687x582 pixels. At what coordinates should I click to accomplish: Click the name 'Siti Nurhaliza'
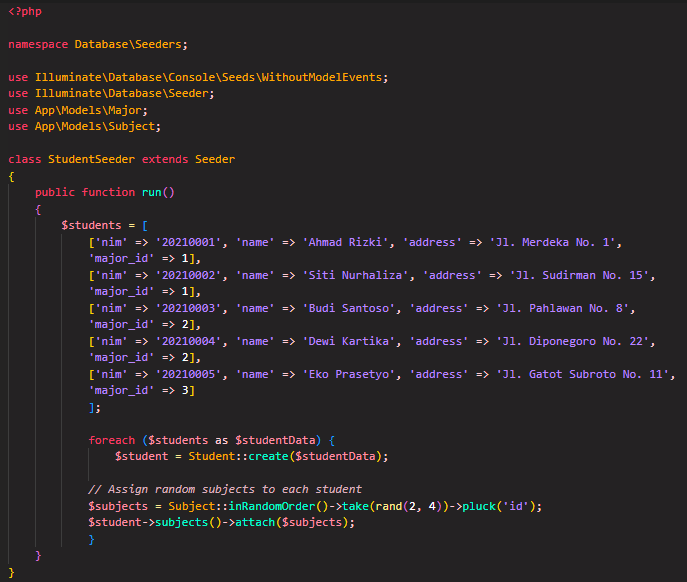[x=355, y=275]
